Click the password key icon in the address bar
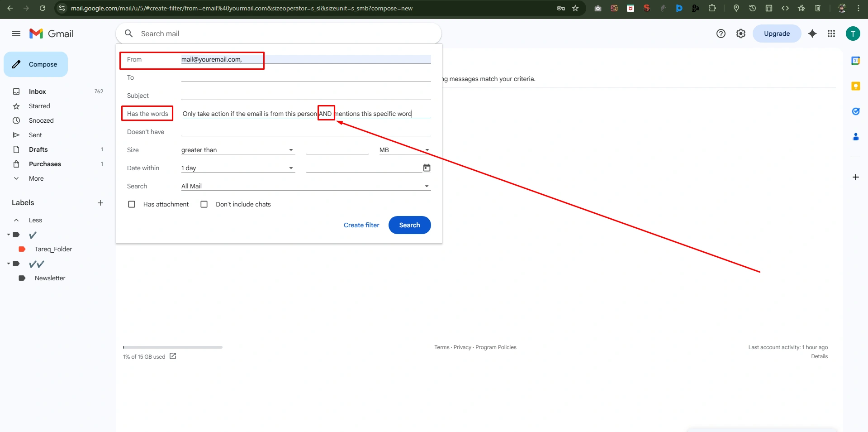The width and height of the screenshot is (868, 432). [561, 8]
